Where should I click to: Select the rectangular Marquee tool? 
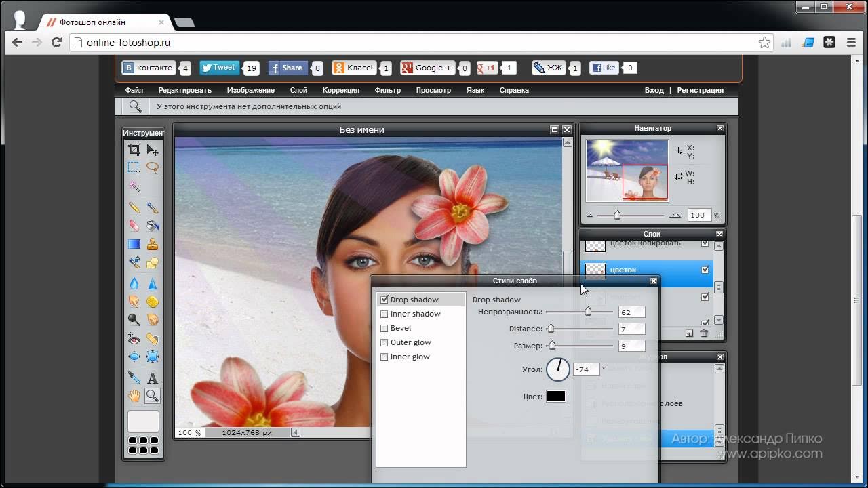click(134, 168)
